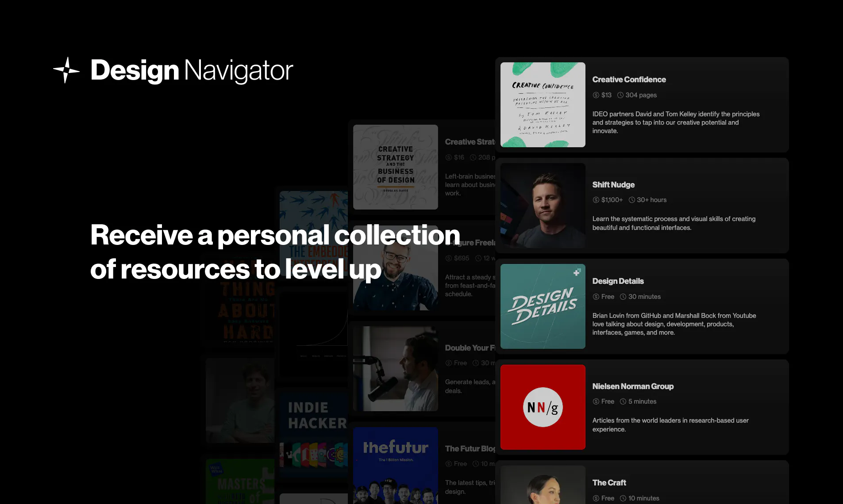Click the Design Navigator star logo
Screen dimensions: 843x504
point(66,70)
